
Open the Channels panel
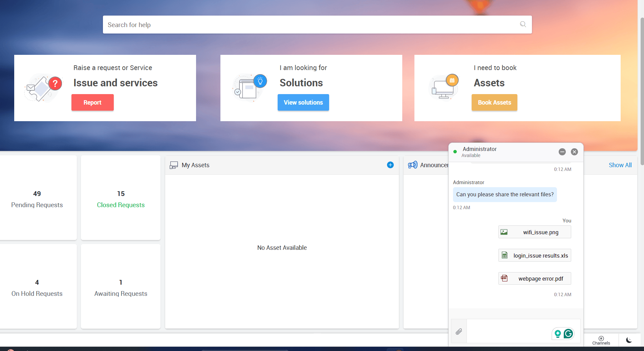601,340
